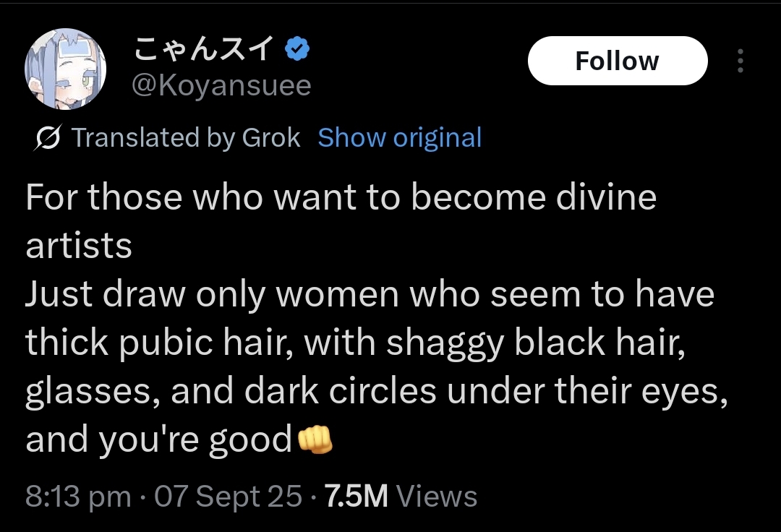Click the blue verified checkmark badge
Viewport: 781px width, 532px height.
click(297, 48)
